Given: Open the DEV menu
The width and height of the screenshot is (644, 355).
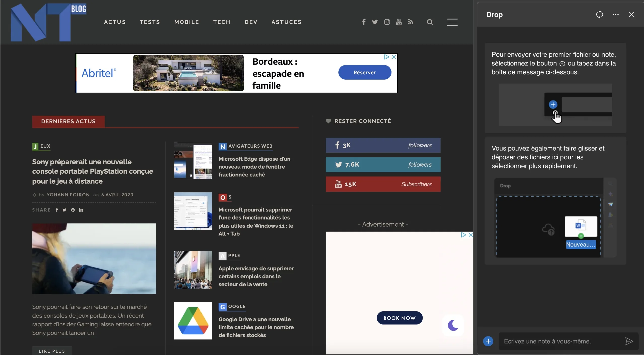Looking at the screenshot, I should click(x=251, y=22).
